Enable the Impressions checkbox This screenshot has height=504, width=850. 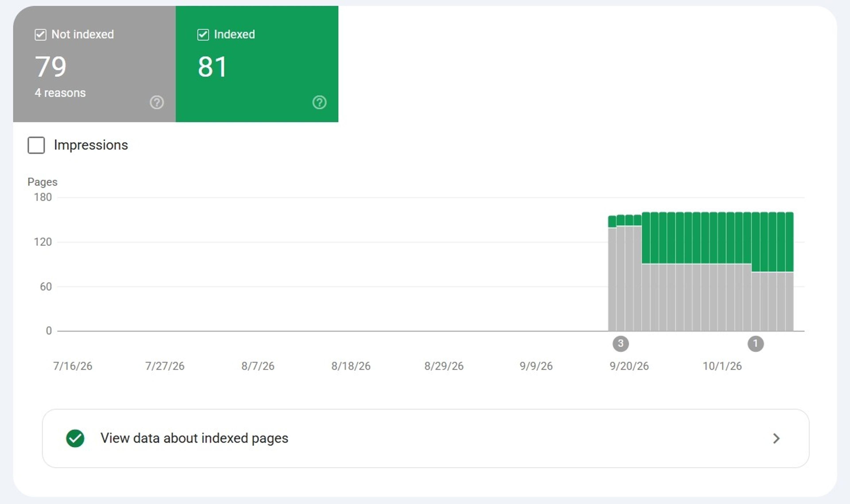(36, 145)
